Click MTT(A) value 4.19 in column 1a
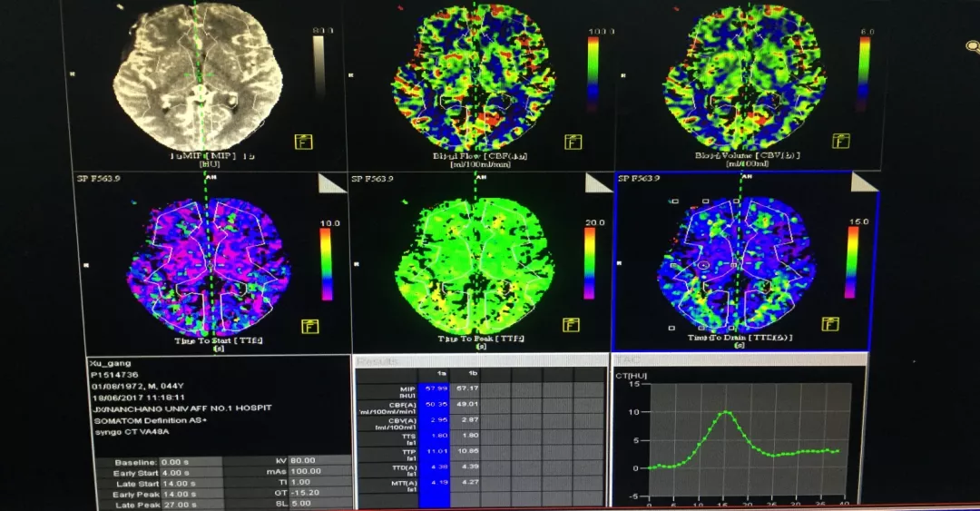Viewport: 980px width, 511px height. (439, 482)
